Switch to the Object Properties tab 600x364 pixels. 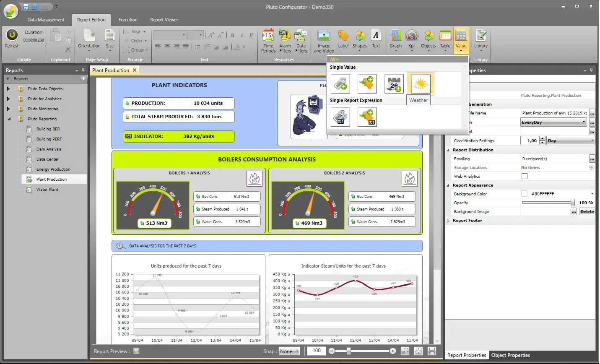[x=511, y=355]
